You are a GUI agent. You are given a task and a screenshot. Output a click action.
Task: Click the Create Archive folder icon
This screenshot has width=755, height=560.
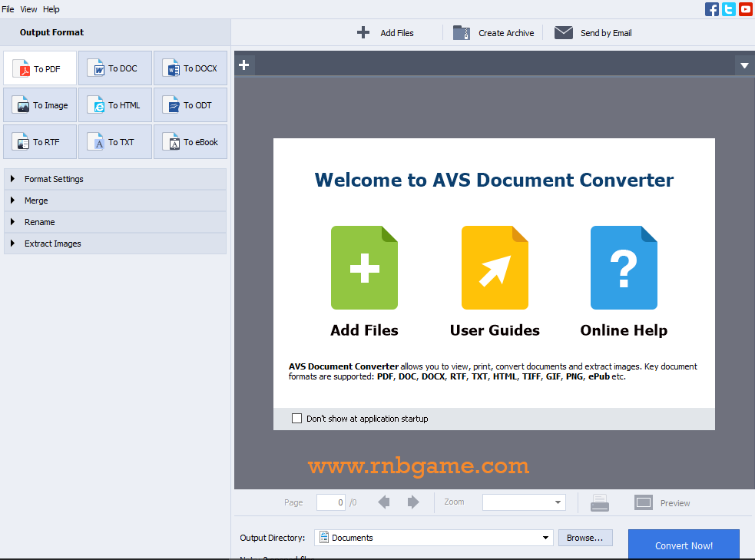(462, 33)
